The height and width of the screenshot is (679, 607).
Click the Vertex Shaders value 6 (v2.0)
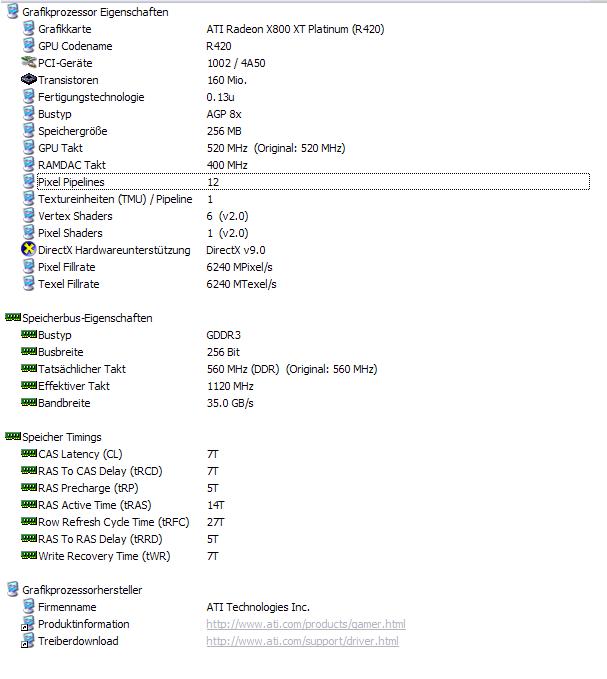point(227,216)
